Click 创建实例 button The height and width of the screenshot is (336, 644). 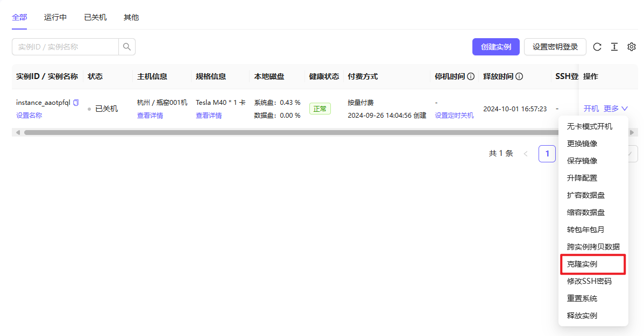496,47
